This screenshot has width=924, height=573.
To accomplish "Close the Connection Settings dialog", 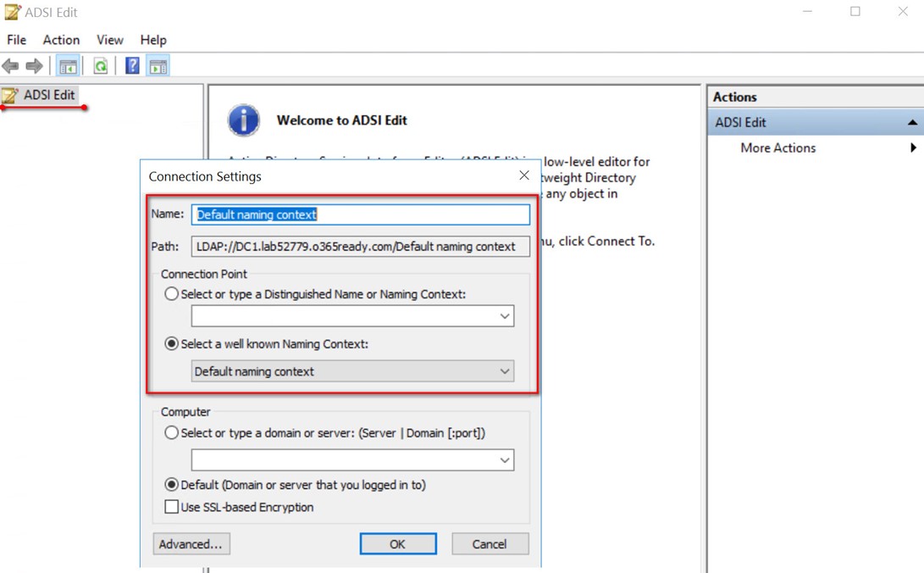I will [524, 175].
